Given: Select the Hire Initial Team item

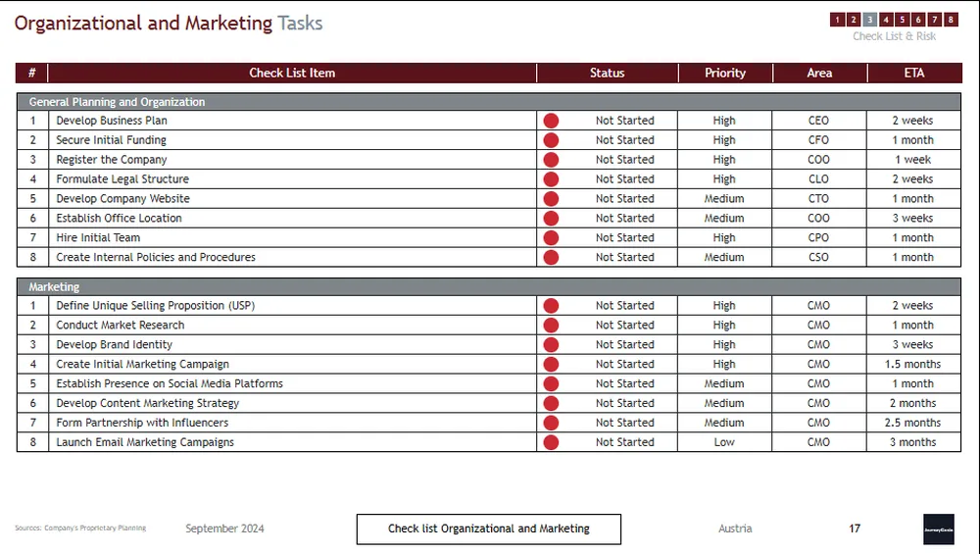Looking at the screenshot, I should click(98, 237).
